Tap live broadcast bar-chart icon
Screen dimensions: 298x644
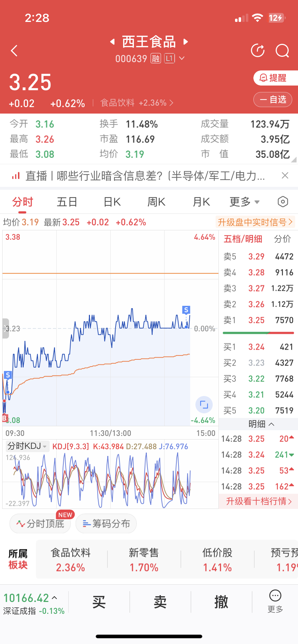click(x=16, y=176)
